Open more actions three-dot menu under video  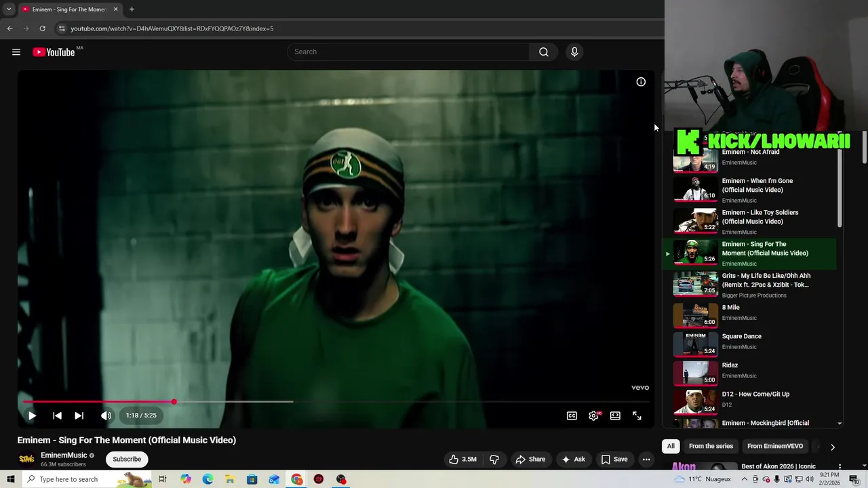[x=646, y=459]
